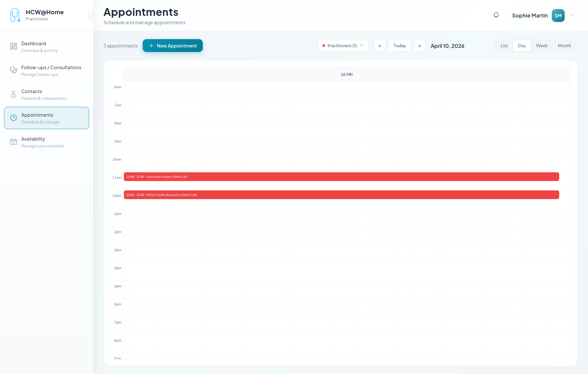Open the Practitioners filter dropdown
The image size is (588, 374).
[x=343, y=46]
